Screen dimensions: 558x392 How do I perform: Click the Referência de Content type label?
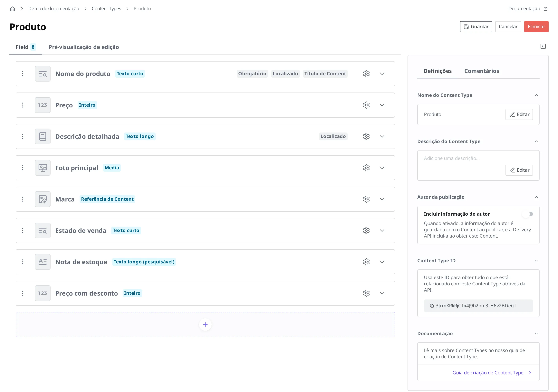[x=107, y=199]
